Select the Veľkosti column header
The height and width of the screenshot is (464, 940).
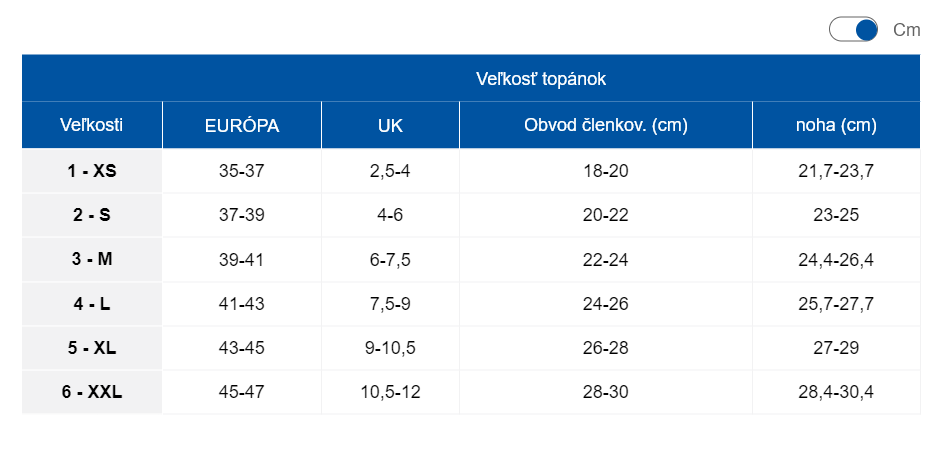coord(92,125)
